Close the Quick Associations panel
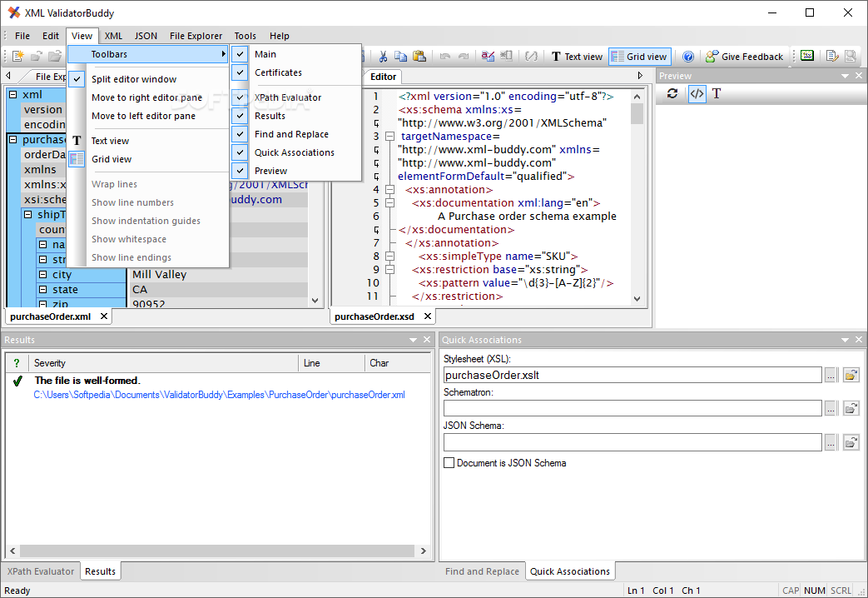 tap(859, 340)
